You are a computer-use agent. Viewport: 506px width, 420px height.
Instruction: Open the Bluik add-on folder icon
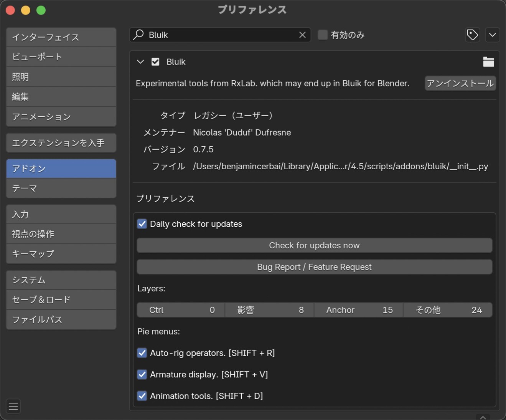coord(488,62)
